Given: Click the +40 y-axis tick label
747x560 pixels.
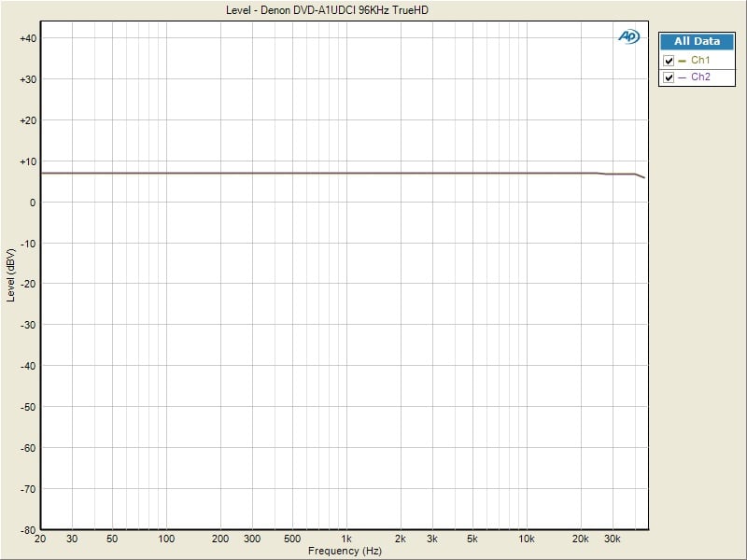Looking at the screenshot, I should click(28, 38).
